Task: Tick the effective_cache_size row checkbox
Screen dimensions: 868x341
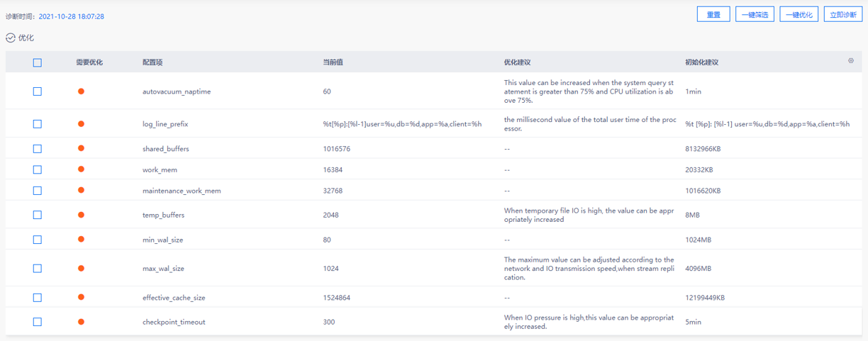Action: pyautogui.click(x=38, y=298)
